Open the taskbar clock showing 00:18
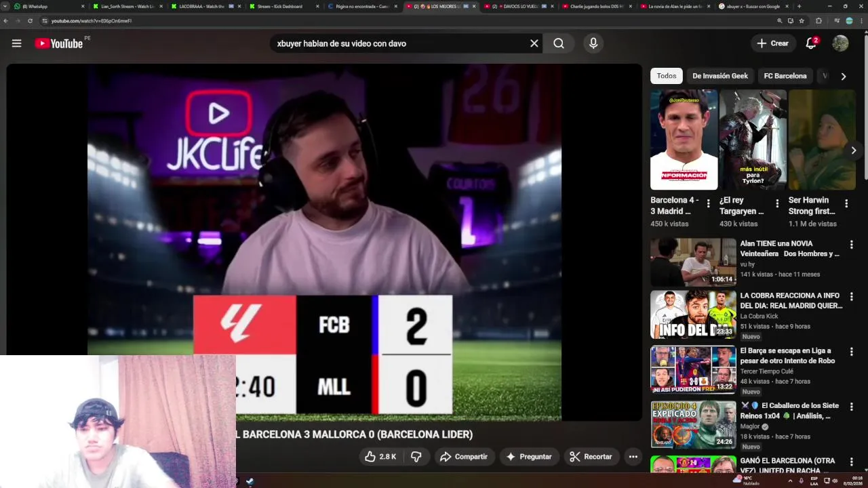868x488 pixels. [852, 481]
